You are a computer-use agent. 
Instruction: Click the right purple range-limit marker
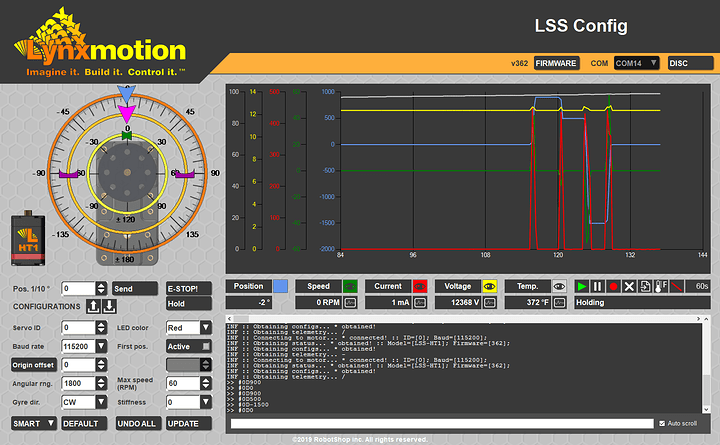[x=185, y=174]
